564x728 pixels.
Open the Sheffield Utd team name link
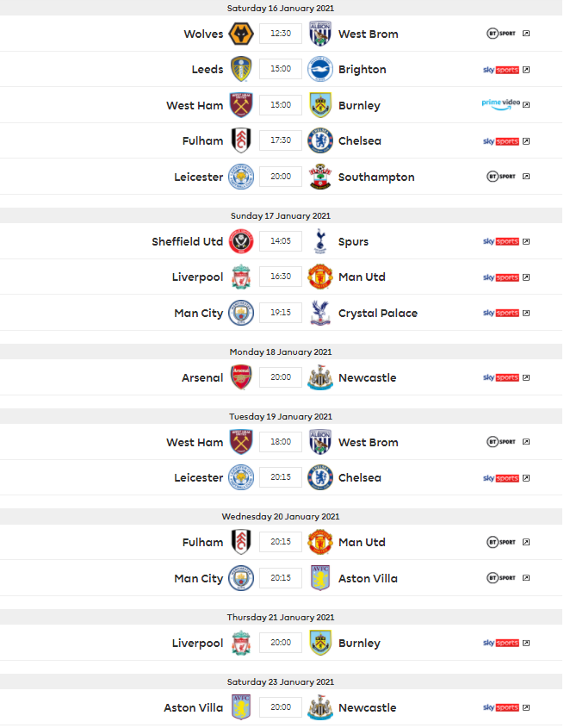coord(187,242)
